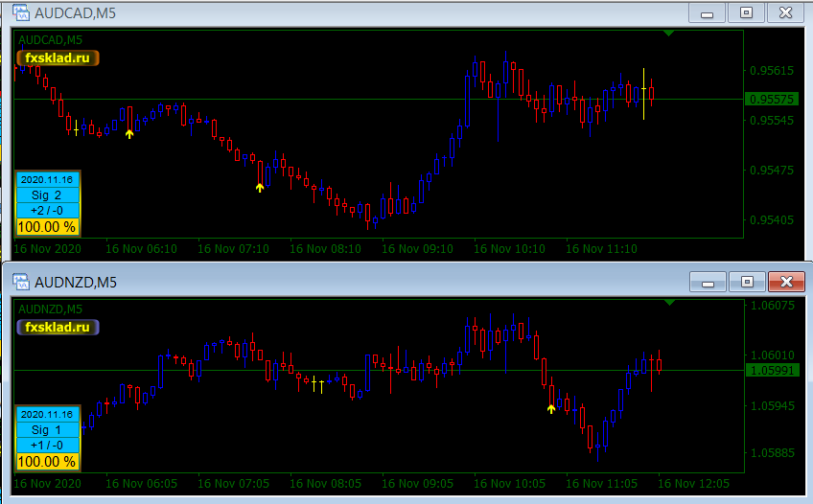
Task: Click the 1.05885 price level label
Action: (x=773, y=452)
